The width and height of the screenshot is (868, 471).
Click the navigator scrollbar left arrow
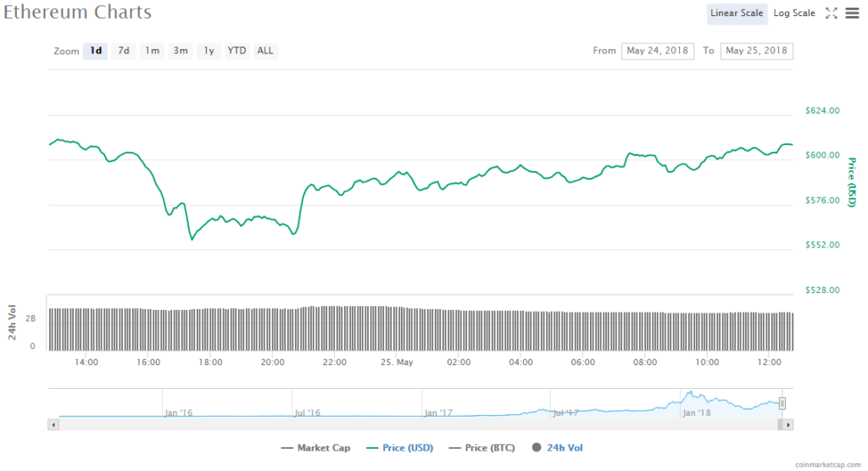[53, 424]
